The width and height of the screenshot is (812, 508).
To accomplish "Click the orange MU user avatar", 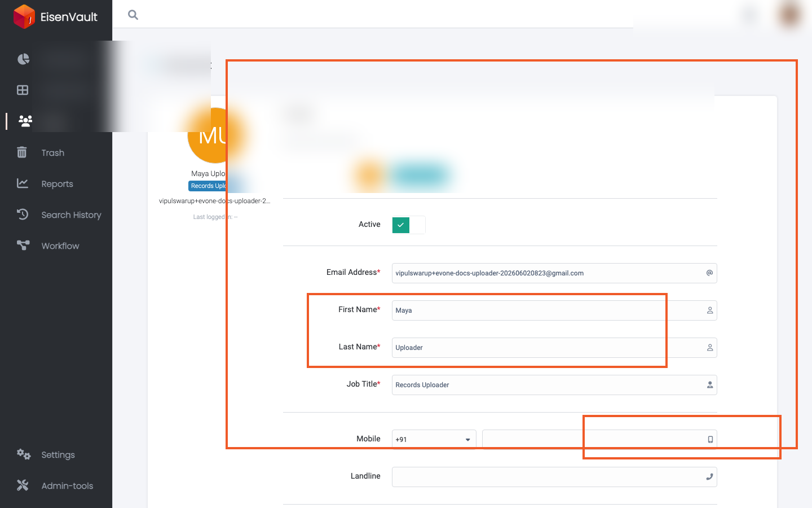I will 215,135.
